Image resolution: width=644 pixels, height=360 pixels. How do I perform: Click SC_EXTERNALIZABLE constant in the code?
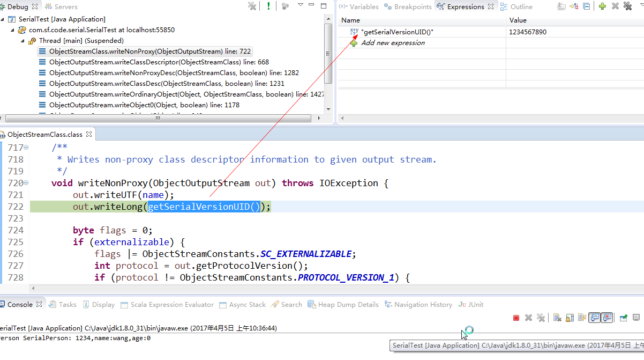306,254
